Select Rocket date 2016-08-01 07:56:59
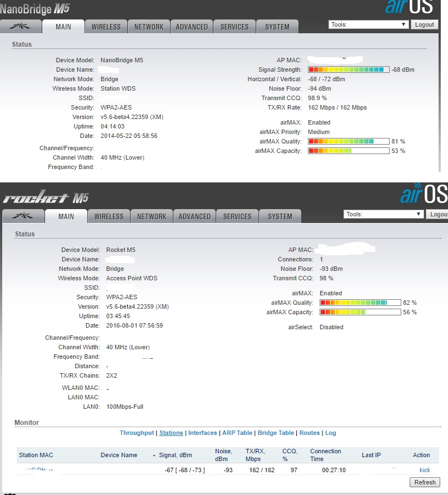Viewport: 448px width, 495px height. [x=135, y=325]
